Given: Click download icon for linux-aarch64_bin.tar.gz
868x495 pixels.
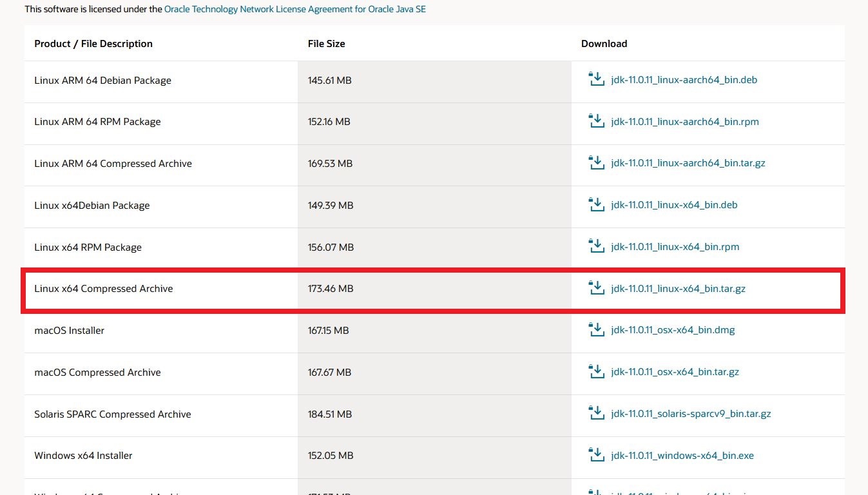Looking at the screenshot, I should point(597,162).
